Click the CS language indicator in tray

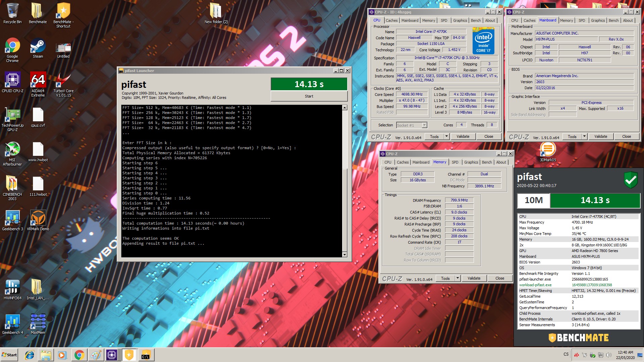566,354
